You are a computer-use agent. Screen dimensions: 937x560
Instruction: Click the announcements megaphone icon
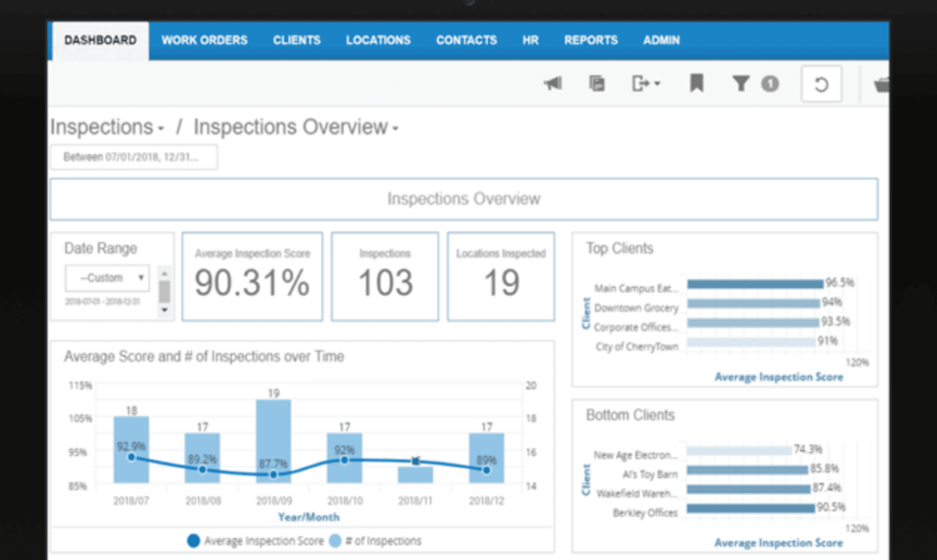coord(554,83)
